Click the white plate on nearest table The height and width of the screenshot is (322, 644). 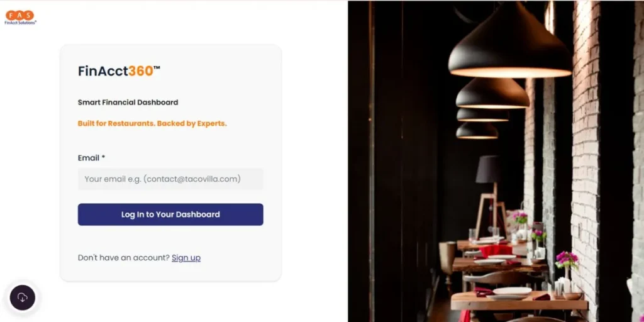512,291
